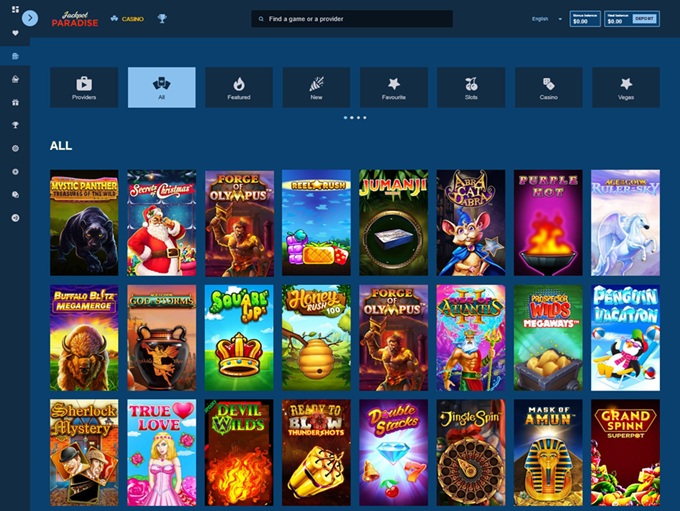This screenshot has height=511, width=680.
Task: Show the Slots cherry category
Action: [471, 87]
